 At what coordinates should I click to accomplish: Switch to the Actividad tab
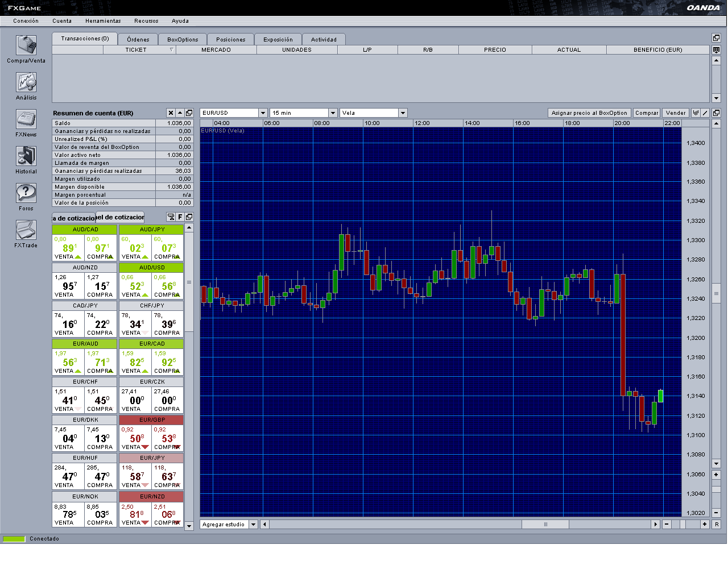324,40
